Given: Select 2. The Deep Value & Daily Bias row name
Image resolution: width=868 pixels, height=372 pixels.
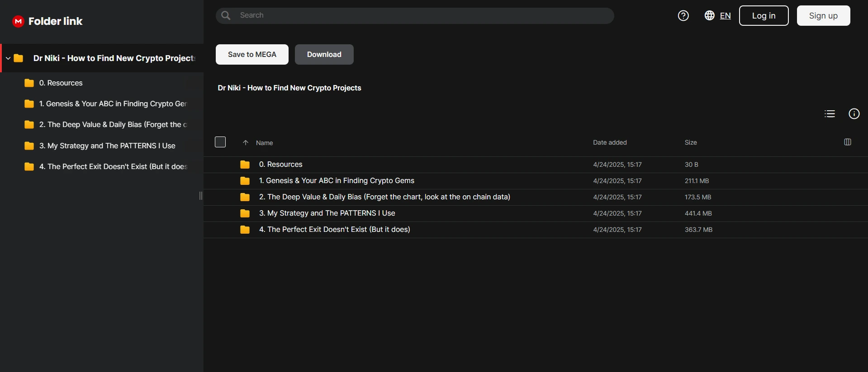Looking at the screenshot, I should click(384, 197).
